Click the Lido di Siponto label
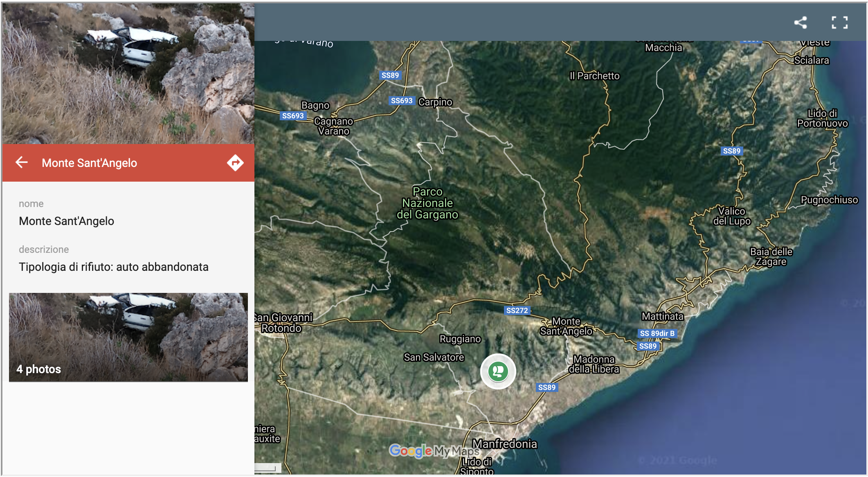 (477, 466)
